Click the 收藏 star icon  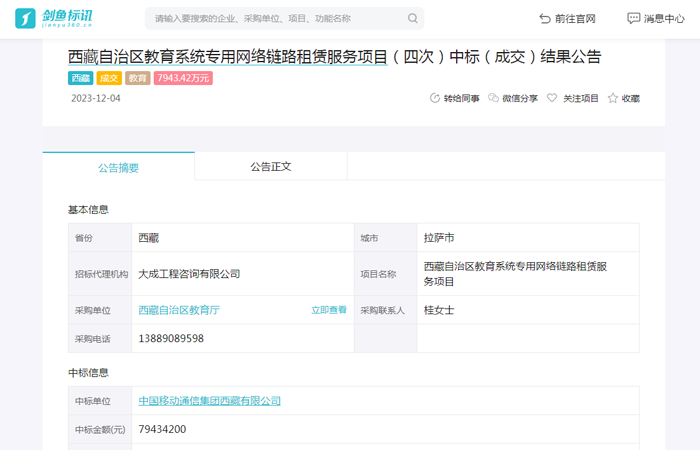pos(612,98)
